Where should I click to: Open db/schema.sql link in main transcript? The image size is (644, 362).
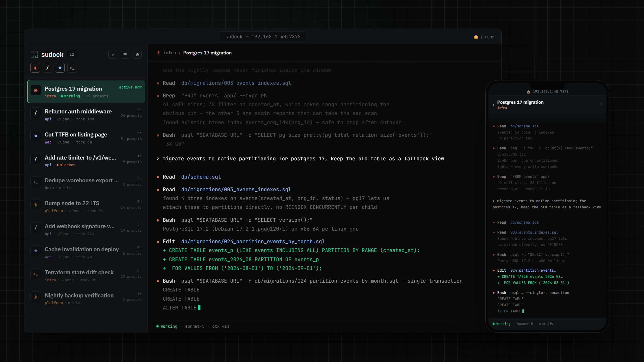(201, 177)
